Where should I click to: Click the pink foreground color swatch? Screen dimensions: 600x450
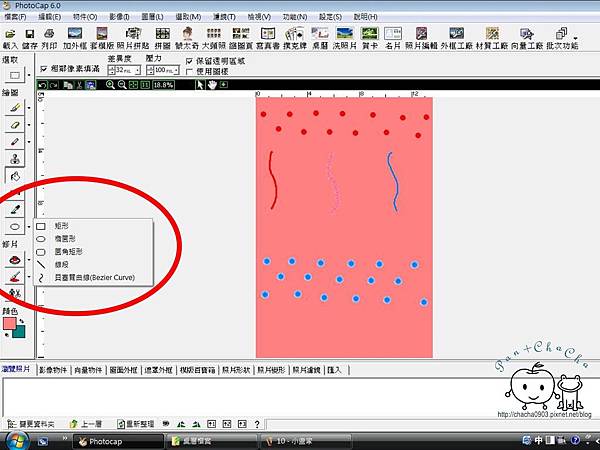(9, 323)
